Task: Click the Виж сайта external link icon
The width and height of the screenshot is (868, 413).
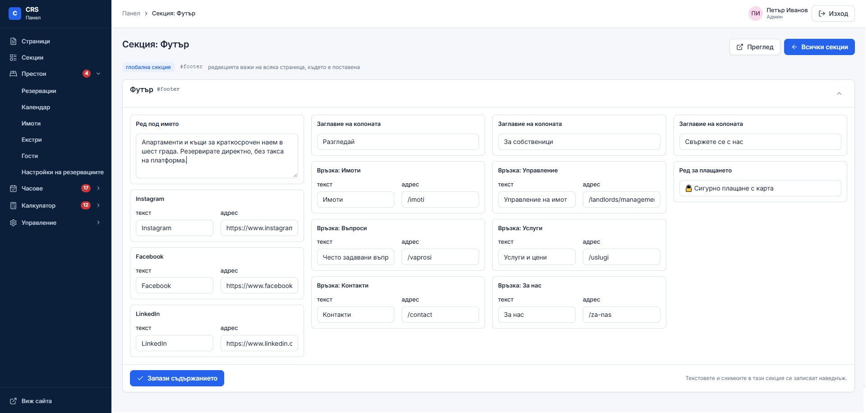Action: (14, 401)
